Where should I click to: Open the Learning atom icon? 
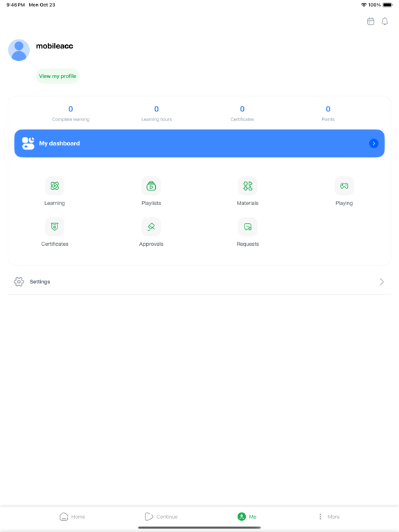(55, 186)
